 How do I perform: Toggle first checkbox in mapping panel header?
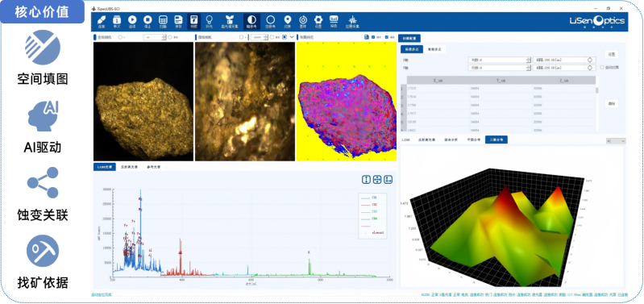click(373, 37)
